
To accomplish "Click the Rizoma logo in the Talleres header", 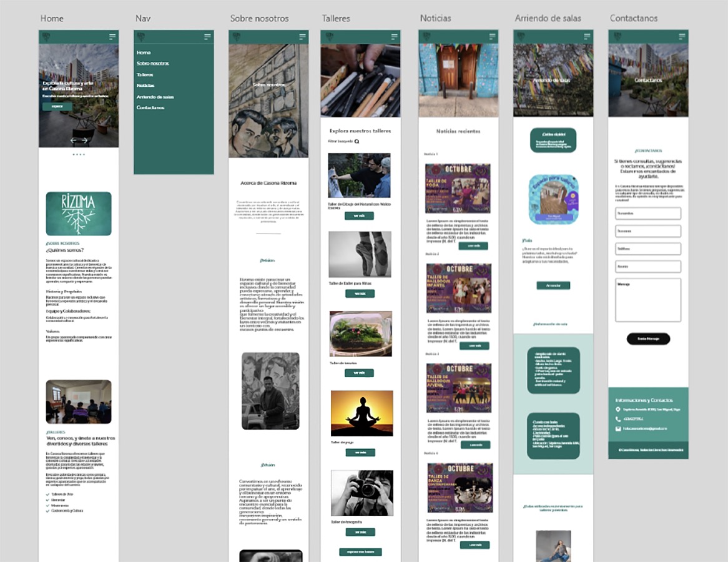I will [330, 36].
